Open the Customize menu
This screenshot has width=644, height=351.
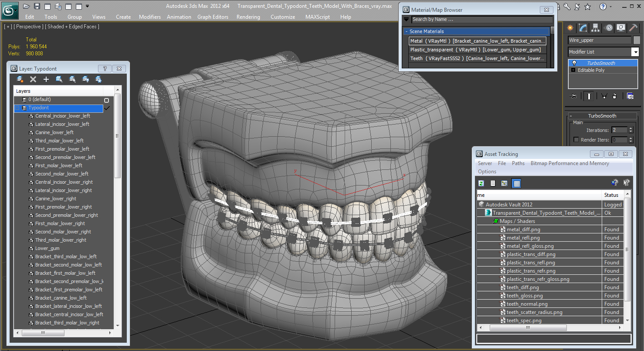(283, 17)
